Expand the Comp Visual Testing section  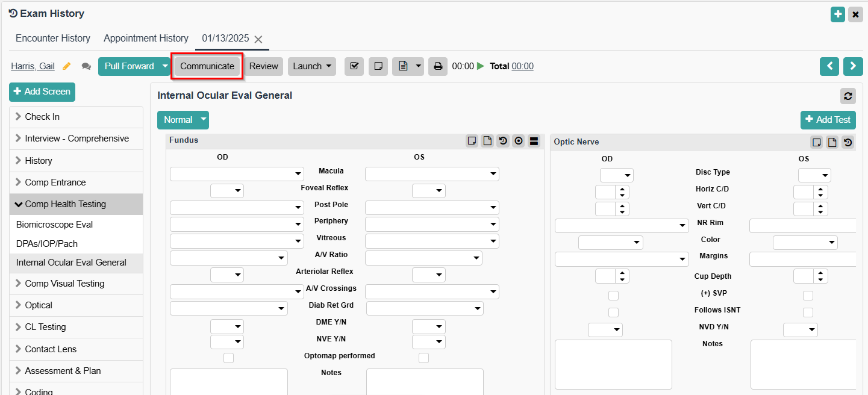(64, 284)
